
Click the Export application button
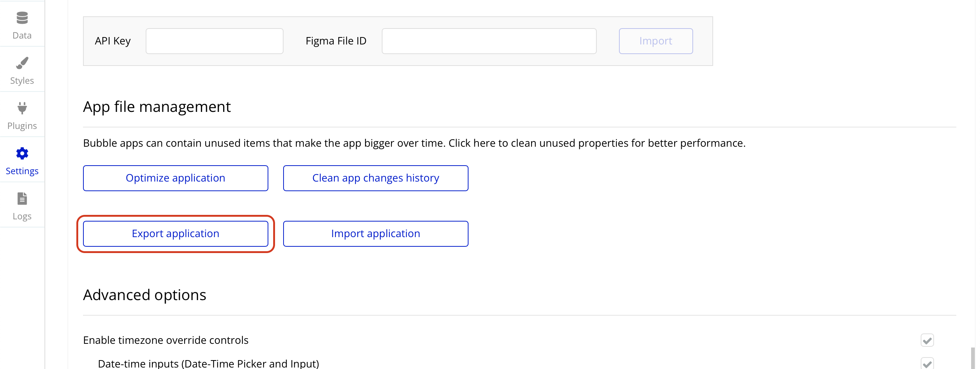click(x=175, y=233)
